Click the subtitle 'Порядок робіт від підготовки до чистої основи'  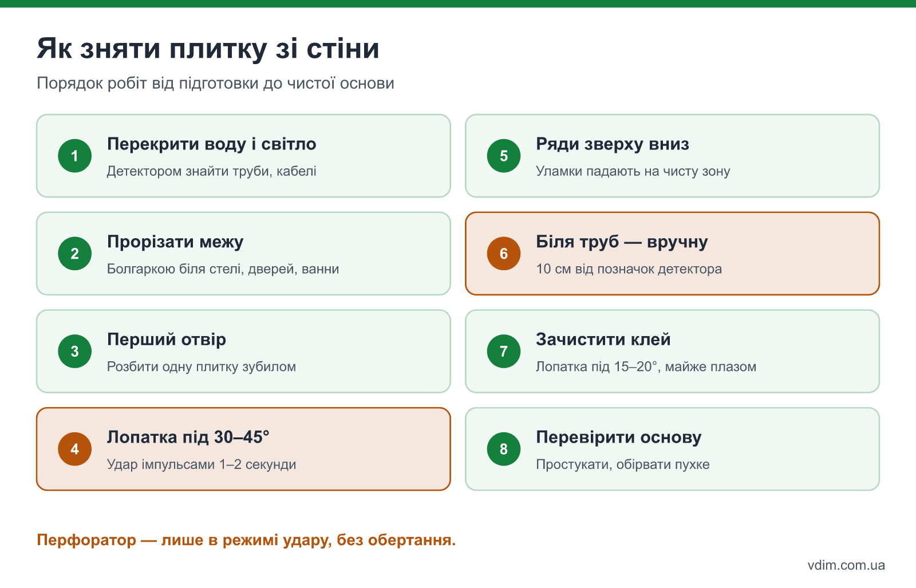click(215, 84)
